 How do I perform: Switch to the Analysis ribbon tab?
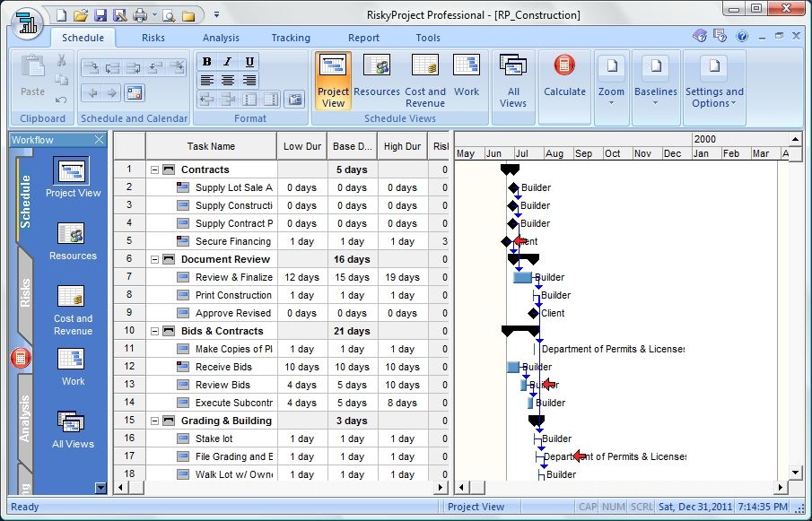(221, 38)
